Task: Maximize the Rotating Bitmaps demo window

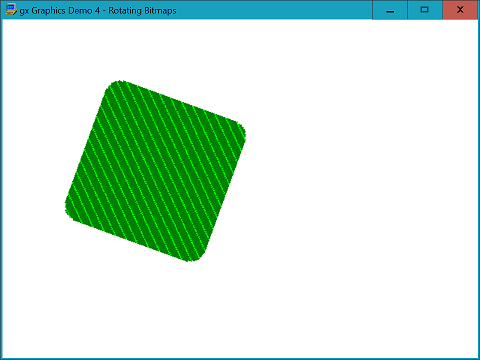Action: click(x=425, y=10)
